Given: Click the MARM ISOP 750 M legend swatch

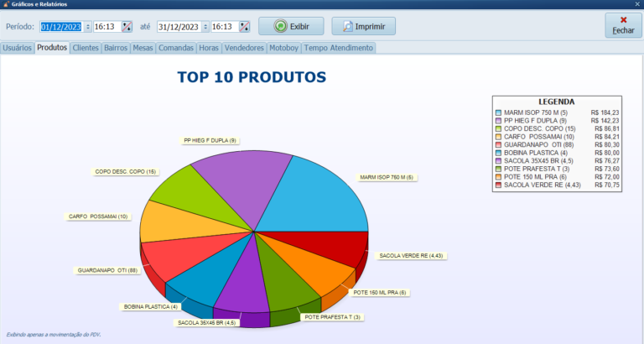Looking at the screenshot, I should tap(499, 112).
